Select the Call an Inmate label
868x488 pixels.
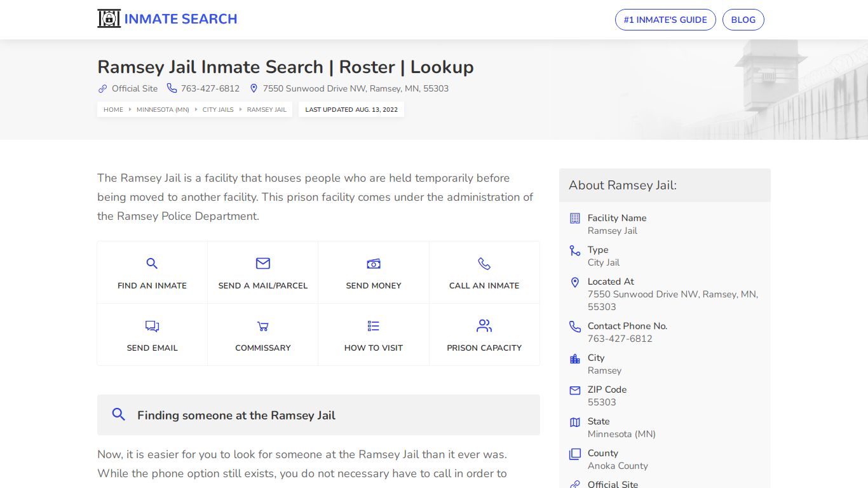[x=484, y=285]
